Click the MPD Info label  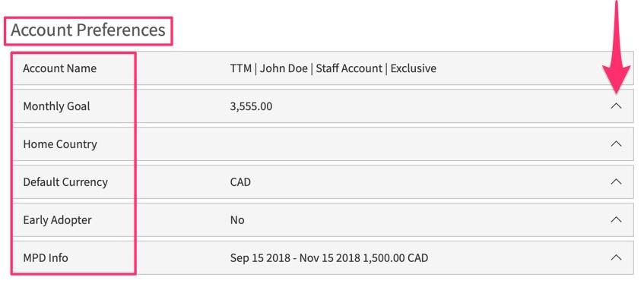coord(46,258)
